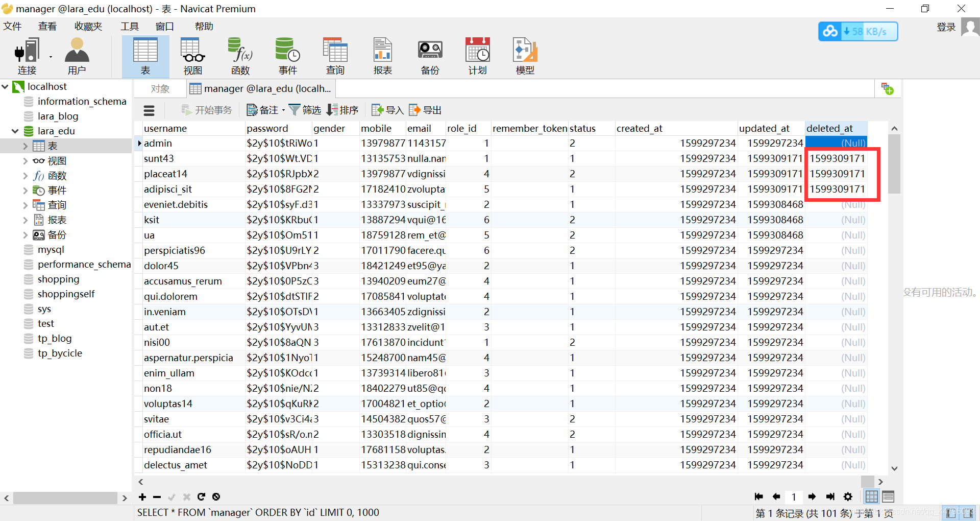Open the 连接 connection tool

pyautogui.click(x=28, y=56)
